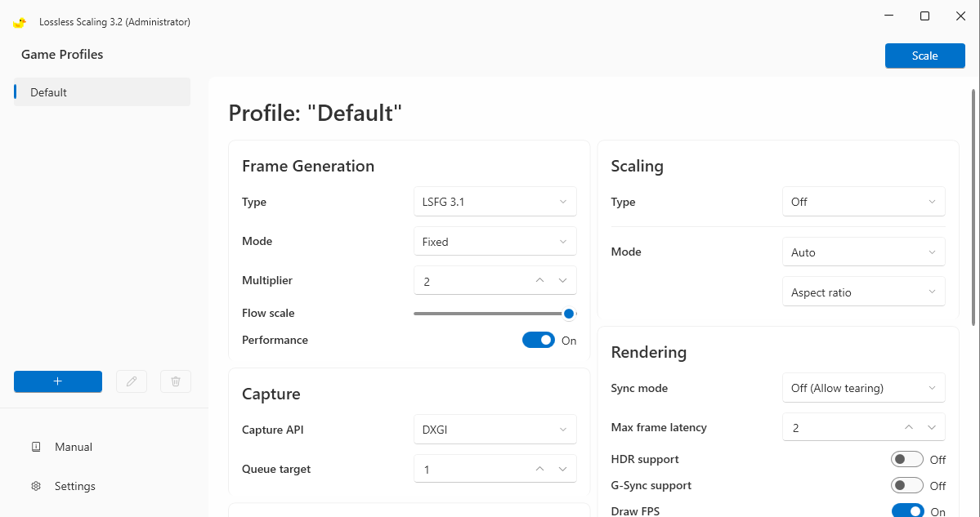Screen dimensions: 980x517
Task: Disable the Draw FPS toggle
Action: (x=907, y=511)
